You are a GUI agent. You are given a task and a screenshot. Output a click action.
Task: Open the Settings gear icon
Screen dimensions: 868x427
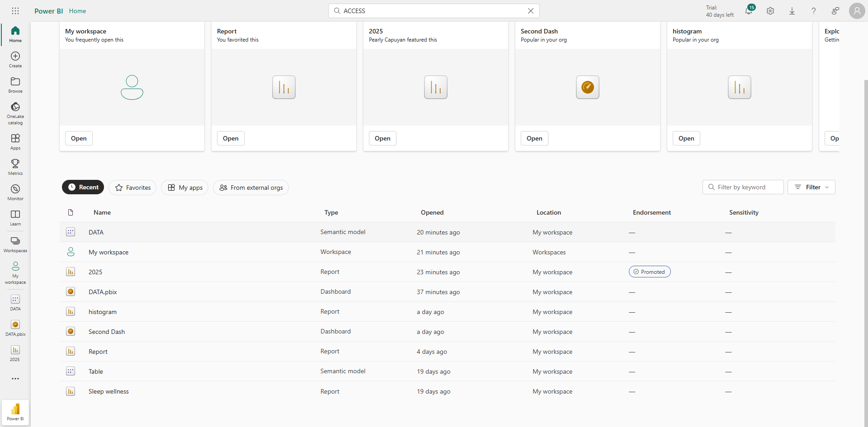(770, 11)
